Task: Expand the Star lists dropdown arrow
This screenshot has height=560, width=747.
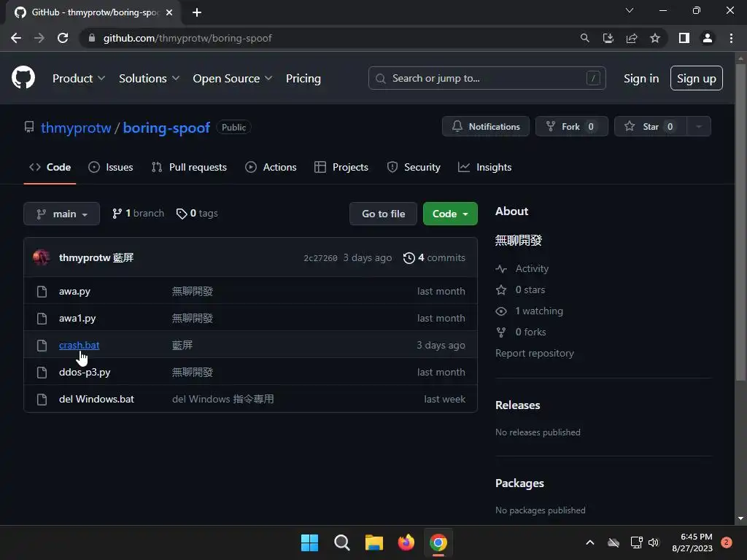Action: click(699, 127)
